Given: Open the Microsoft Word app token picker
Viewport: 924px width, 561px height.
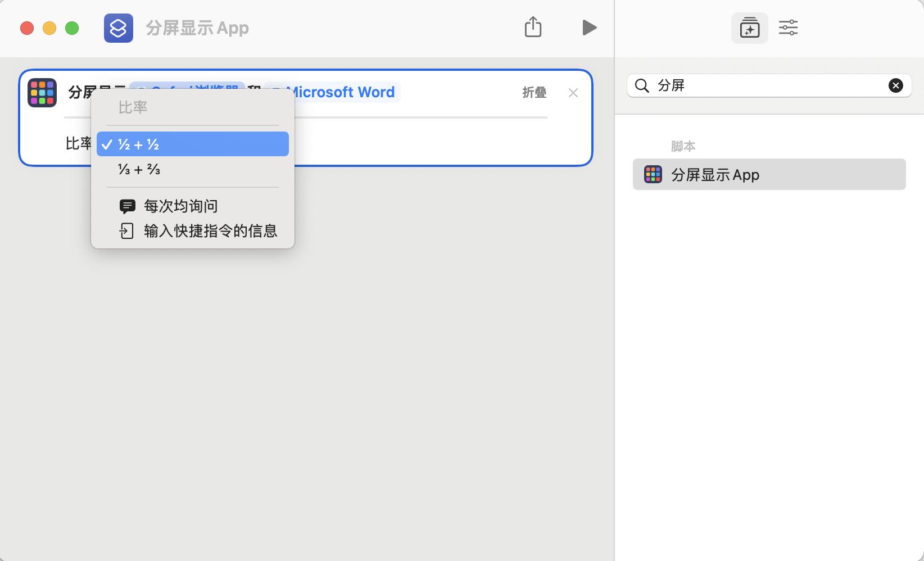Looking at the screenshot, I should click(x=333, y=92).
